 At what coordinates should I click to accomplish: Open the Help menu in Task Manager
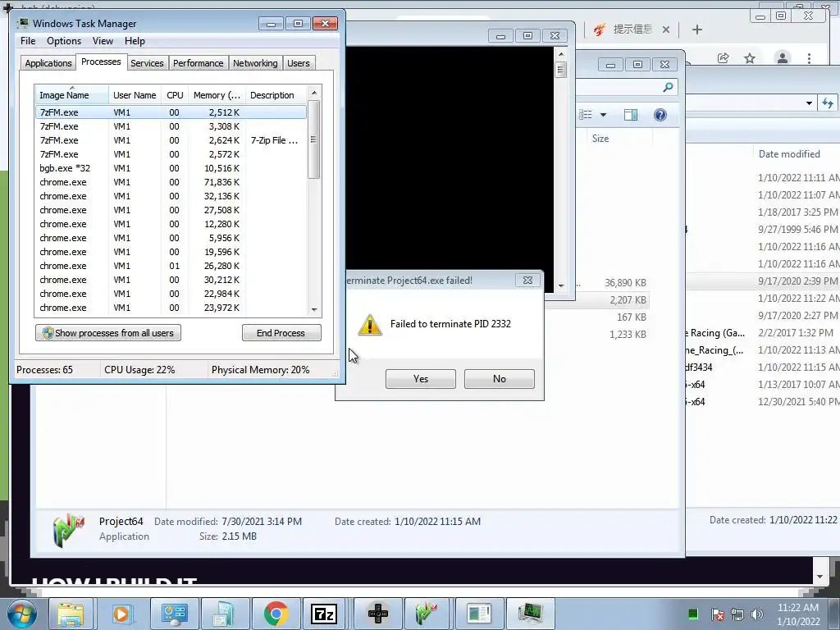coord(135,41)
